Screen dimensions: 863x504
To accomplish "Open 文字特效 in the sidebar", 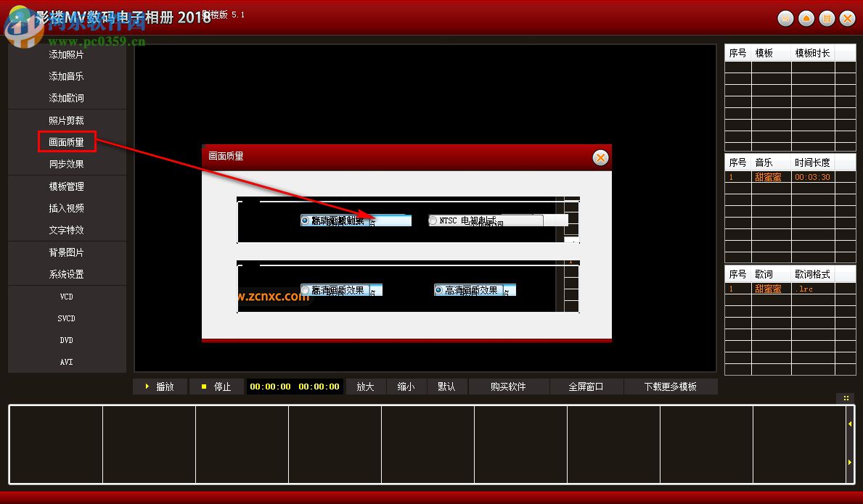I will pyautogui.click(x=67, y=231).
